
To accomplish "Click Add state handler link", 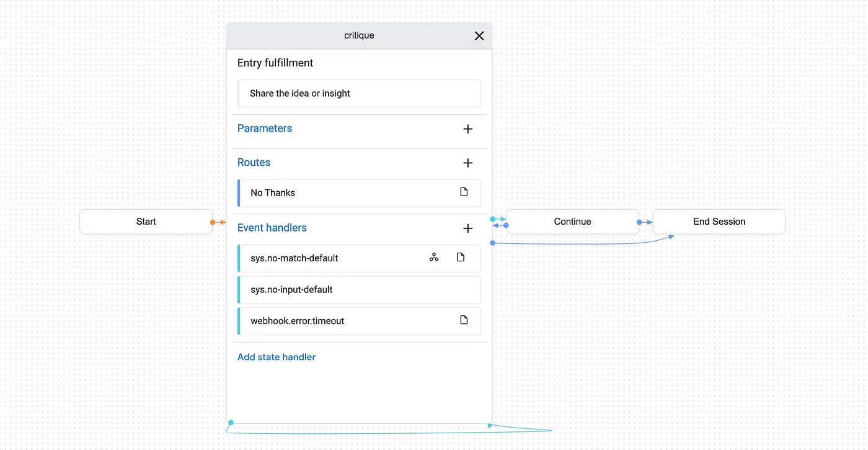I will tap(277, 357).
